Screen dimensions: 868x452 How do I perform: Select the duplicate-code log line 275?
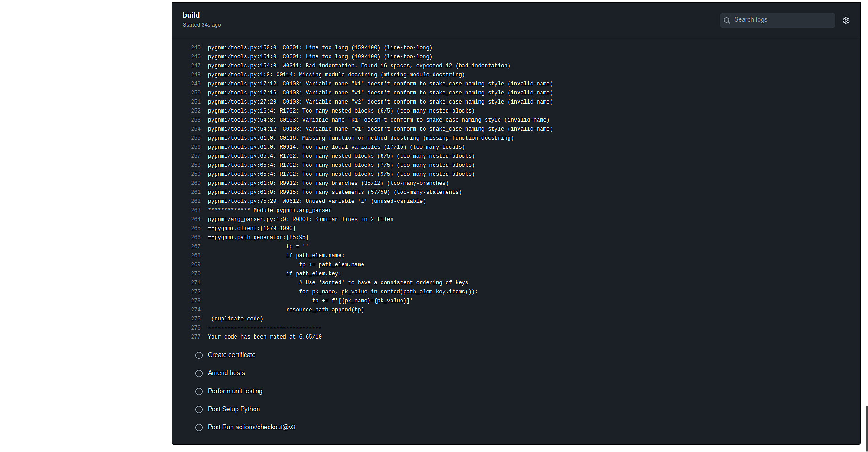(196, 319)
